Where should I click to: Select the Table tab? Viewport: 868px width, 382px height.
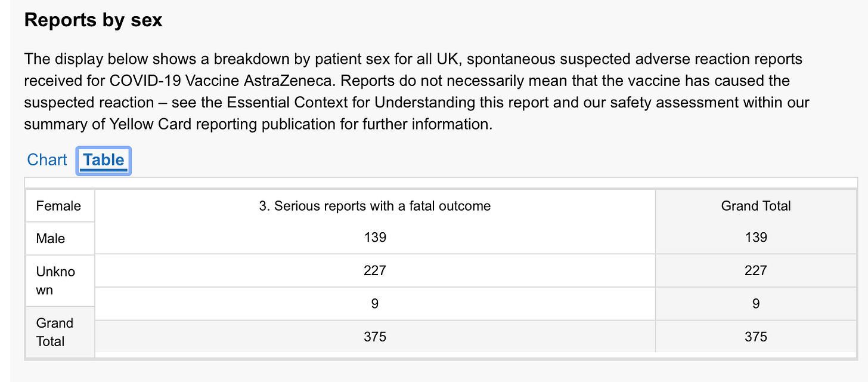coord(104,160)
